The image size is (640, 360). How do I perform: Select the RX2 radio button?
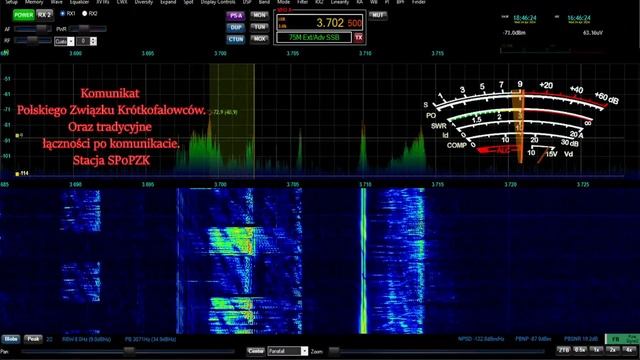coord(84,13)
